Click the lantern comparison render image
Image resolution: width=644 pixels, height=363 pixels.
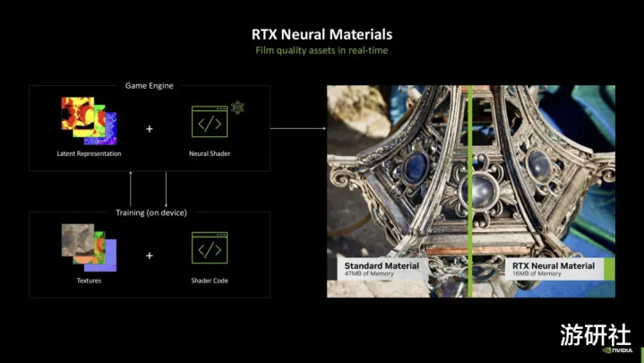coord(470,191)
